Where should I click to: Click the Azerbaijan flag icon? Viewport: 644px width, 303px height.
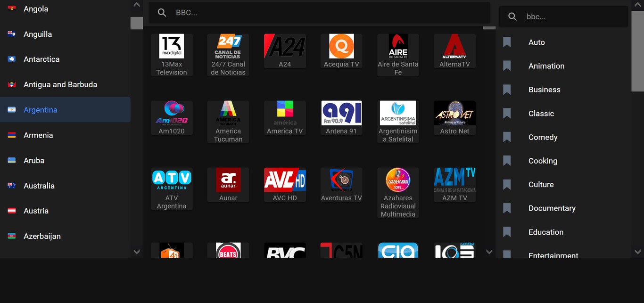pyautogui.click(x=13, y=236)
